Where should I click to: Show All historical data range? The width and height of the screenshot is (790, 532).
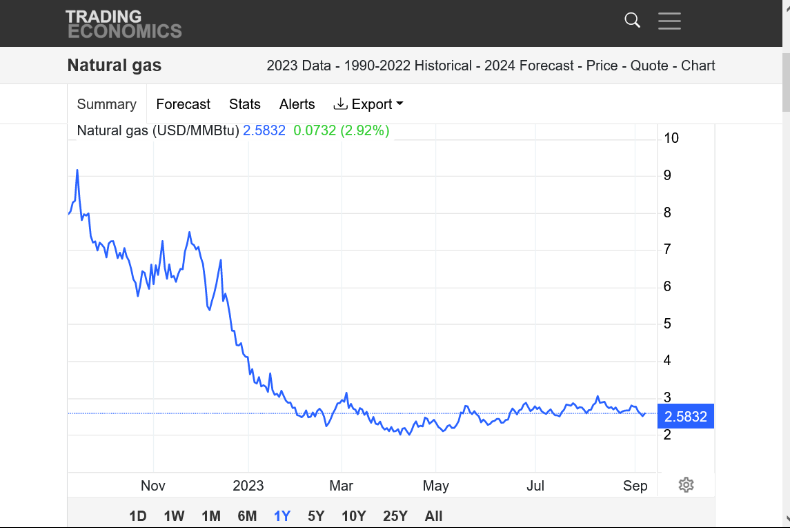click(433, 516)
